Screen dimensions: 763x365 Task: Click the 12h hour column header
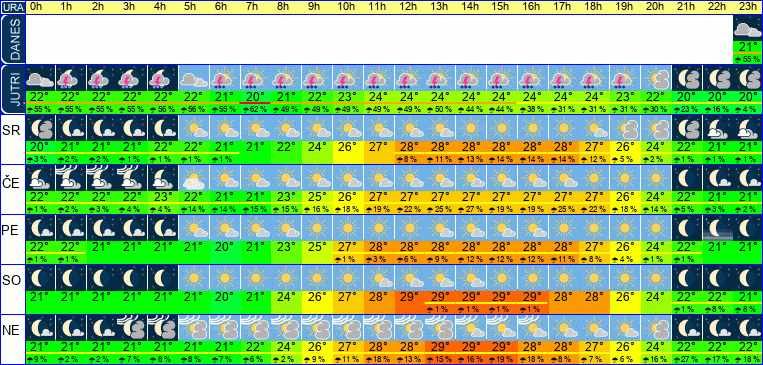click(409, 7)
